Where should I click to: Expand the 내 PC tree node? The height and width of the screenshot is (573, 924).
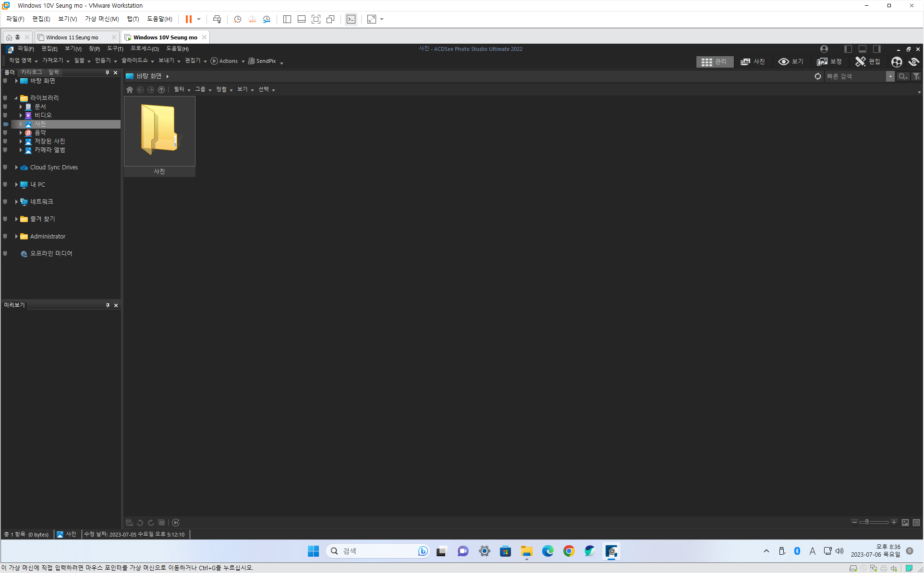16,184
